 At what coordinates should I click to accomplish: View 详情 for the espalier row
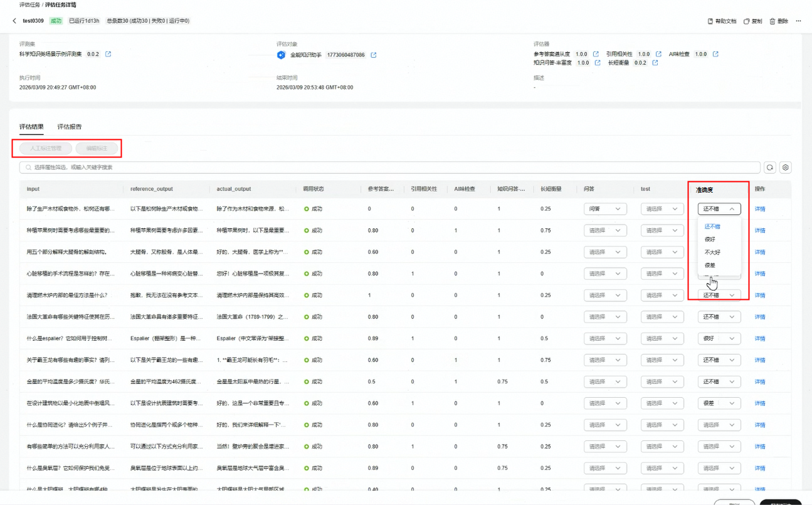point(760,339)
